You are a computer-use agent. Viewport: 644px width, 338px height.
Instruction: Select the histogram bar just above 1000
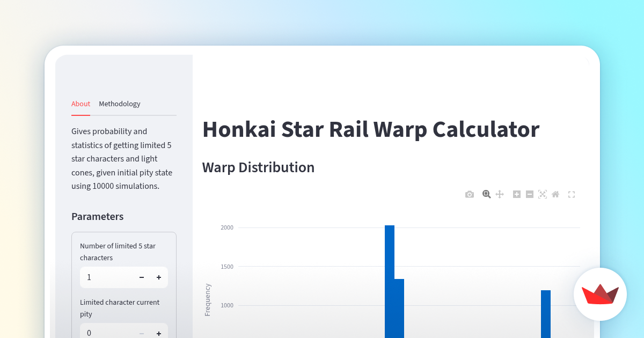click(546, 314)
